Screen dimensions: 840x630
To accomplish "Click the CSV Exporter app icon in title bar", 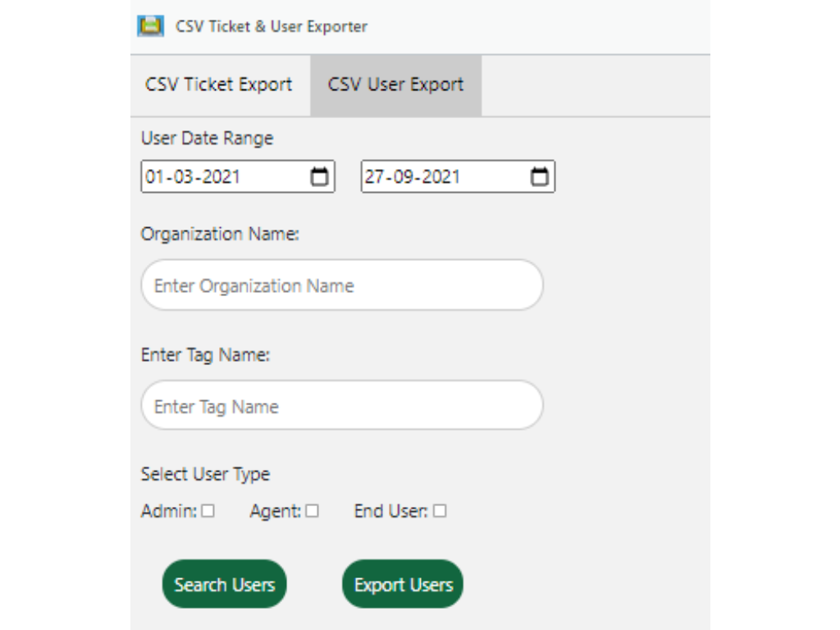I will 150,25.
